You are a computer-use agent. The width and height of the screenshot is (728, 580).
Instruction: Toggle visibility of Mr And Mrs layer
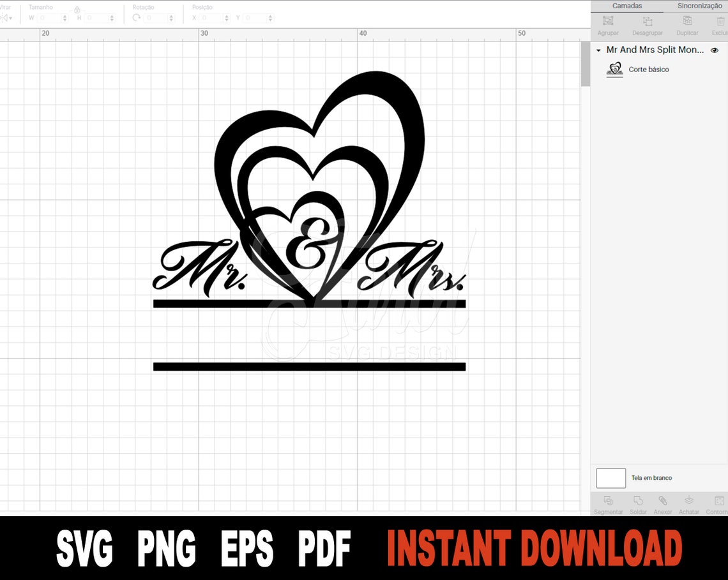coord(715,50)
